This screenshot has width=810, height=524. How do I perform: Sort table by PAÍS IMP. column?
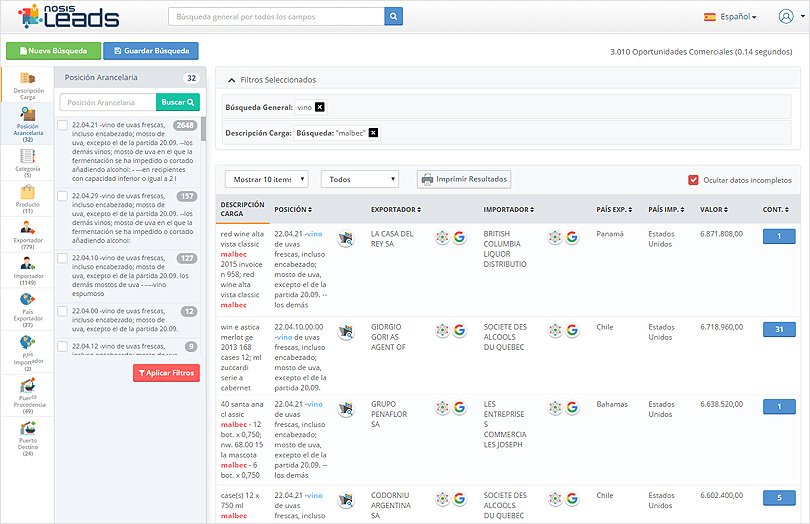(666, 209)
